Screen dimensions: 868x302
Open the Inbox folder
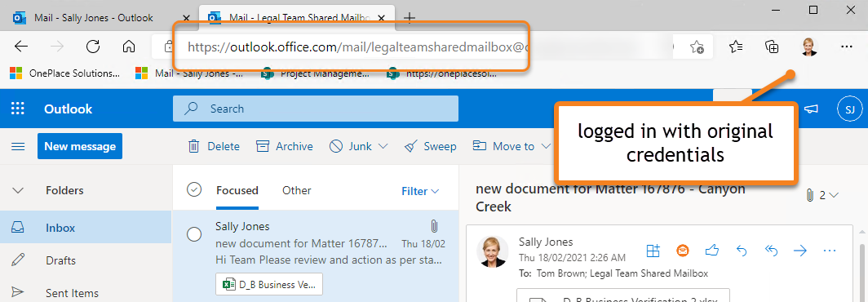(86, 228)
